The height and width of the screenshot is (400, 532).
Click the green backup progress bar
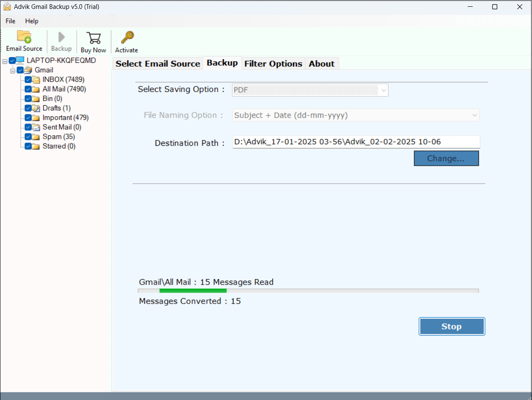coord(193,290)
